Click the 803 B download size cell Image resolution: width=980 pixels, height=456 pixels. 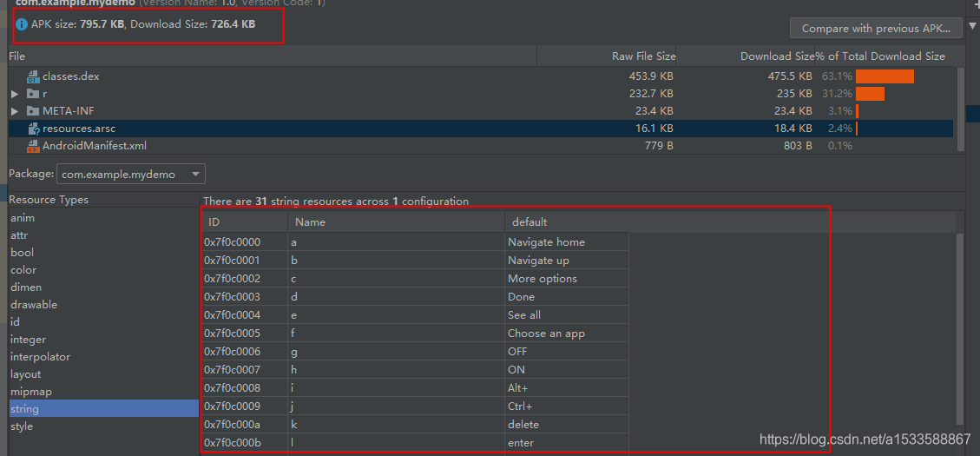click(x=796, y=147)
